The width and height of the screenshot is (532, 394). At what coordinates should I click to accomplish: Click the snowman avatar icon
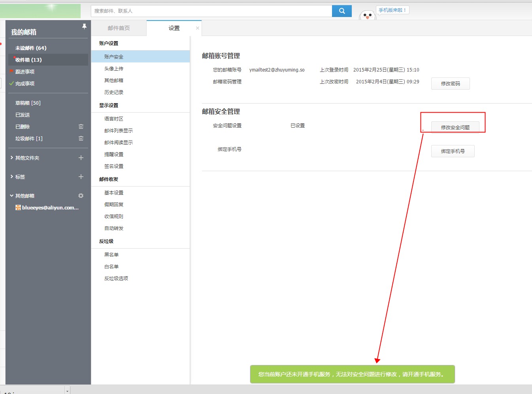367,16
